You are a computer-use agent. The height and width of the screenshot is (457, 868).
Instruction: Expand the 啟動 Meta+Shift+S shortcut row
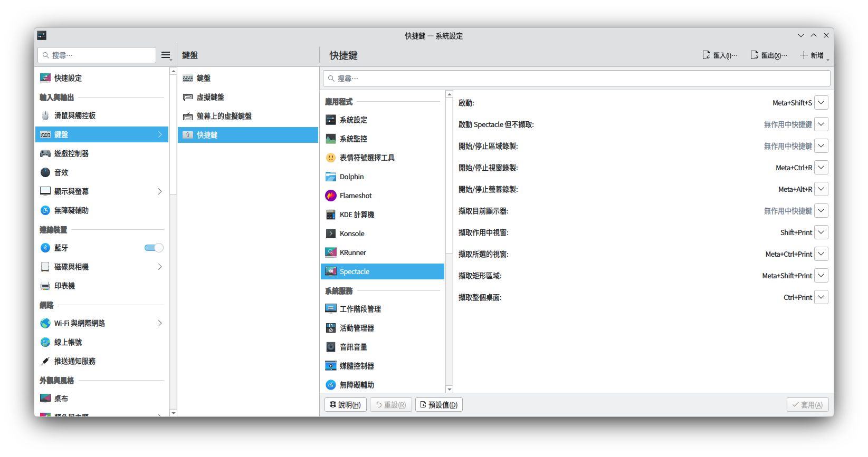[x=821, y=103]
